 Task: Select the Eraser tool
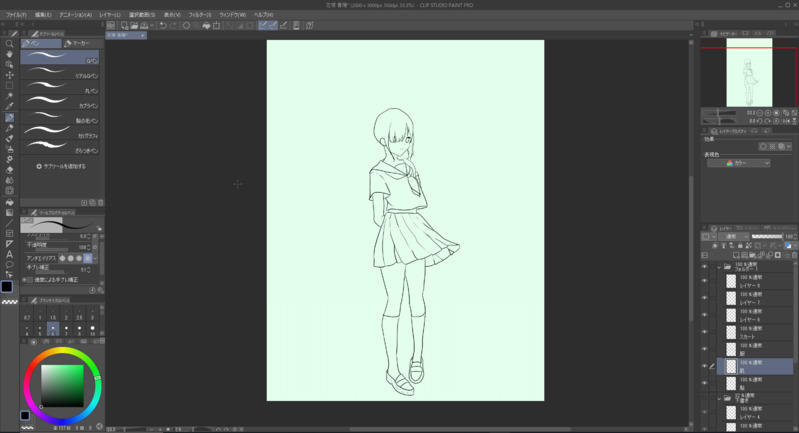(9, 170)
